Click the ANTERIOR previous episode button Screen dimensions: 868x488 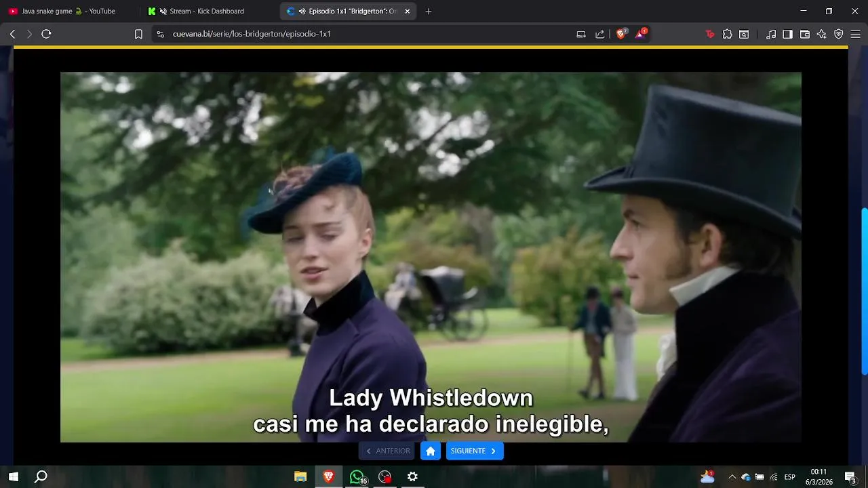(x=387, y=451)
